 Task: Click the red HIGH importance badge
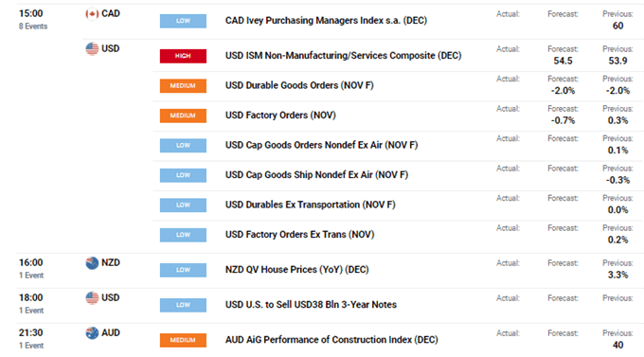(x=183, y=56)
